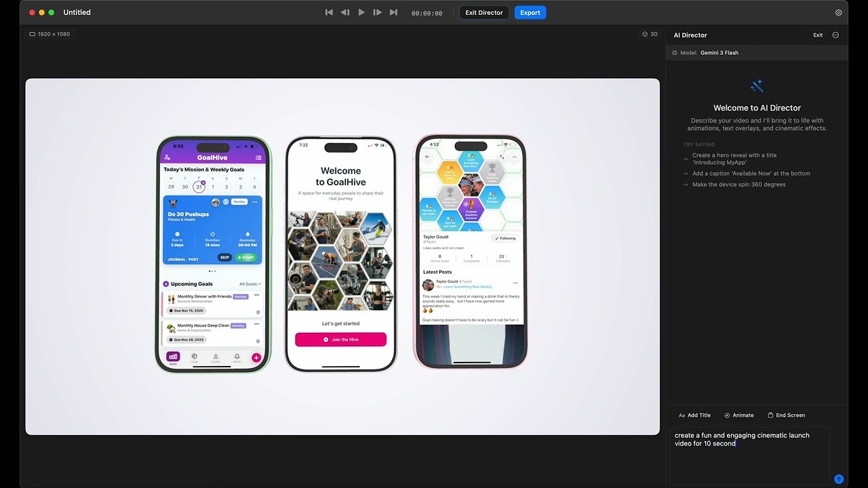Viewport: 868px width, 488px height.
Task: Click the SKIP button in goals mockup
Action: click(x=224, y=258)
